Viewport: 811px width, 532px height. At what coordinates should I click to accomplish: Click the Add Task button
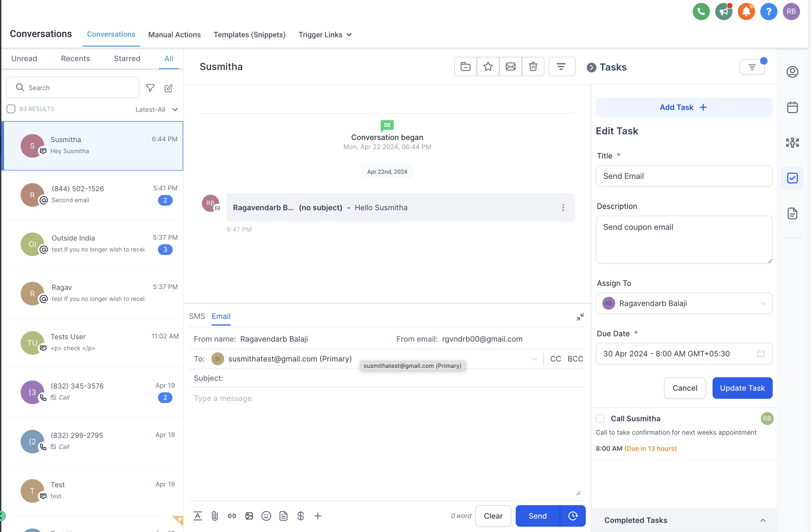[684, 107]
